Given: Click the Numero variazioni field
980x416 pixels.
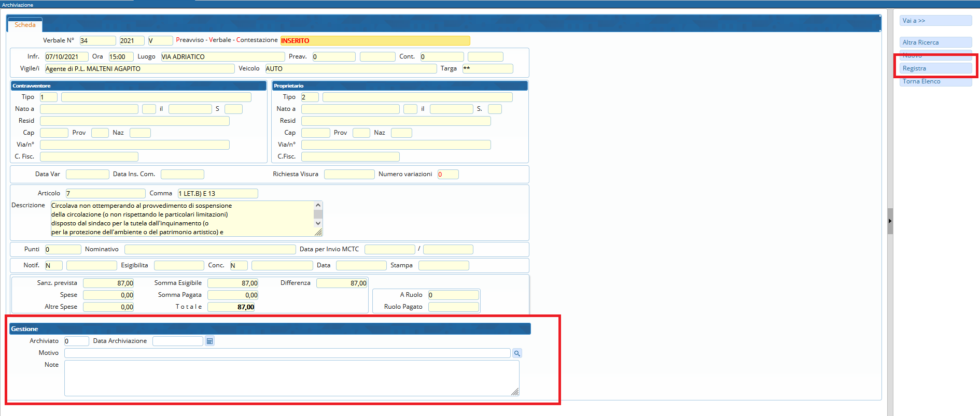Looking at the screenshot, I should click(448, 175).
